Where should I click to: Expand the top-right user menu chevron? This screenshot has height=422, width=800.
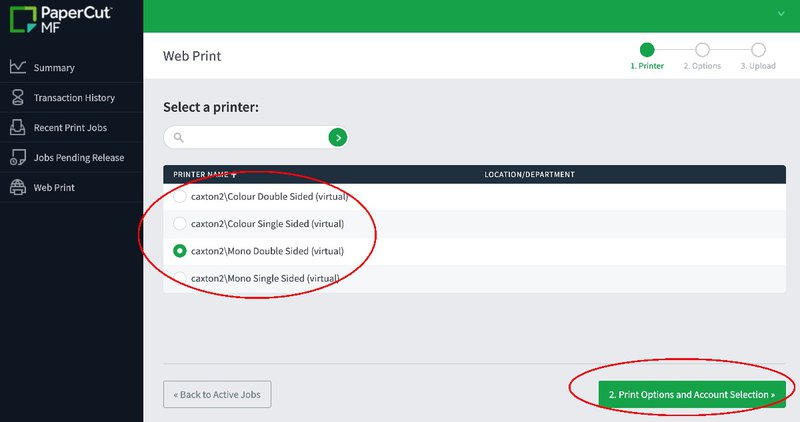tap(781, 14)
